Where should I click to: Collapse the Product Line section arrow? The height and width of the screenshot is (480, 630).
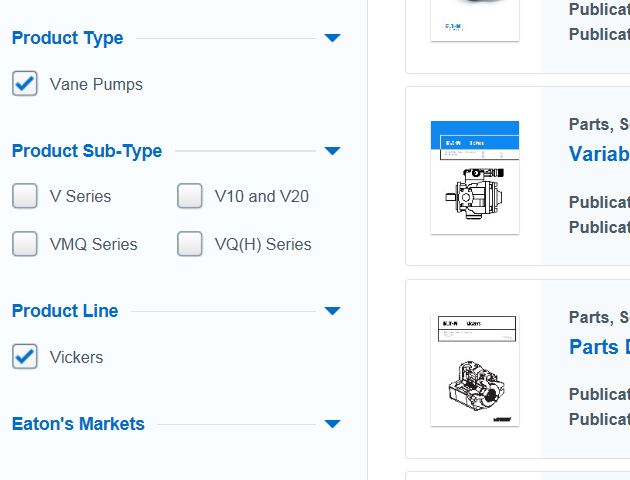(332, 311)
